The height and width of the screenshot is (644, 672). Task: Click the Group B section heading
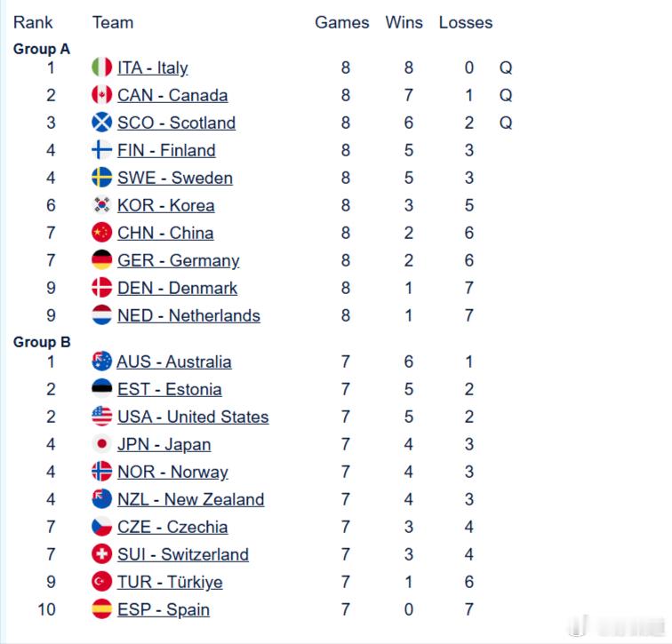click(x=42, y=342)
